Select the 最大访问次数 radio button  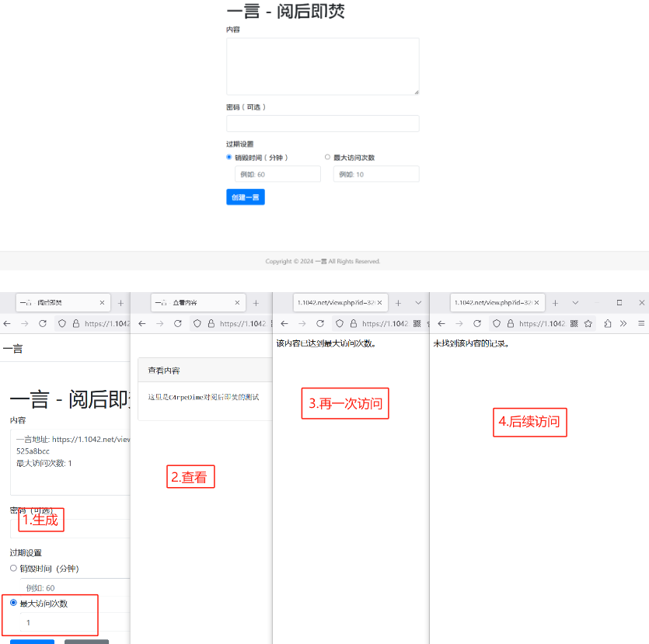[327, 157]
